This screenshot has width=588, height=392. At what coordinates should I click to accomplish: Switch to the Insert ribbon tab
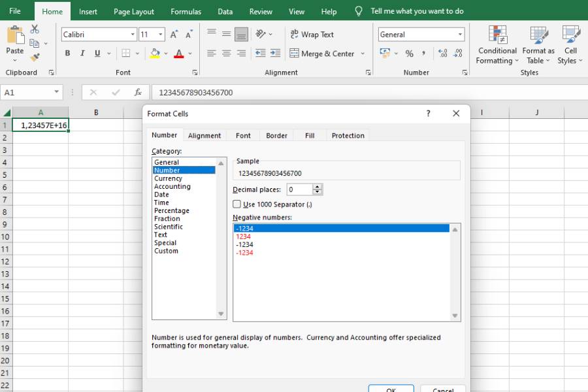(x=88, y=12)
